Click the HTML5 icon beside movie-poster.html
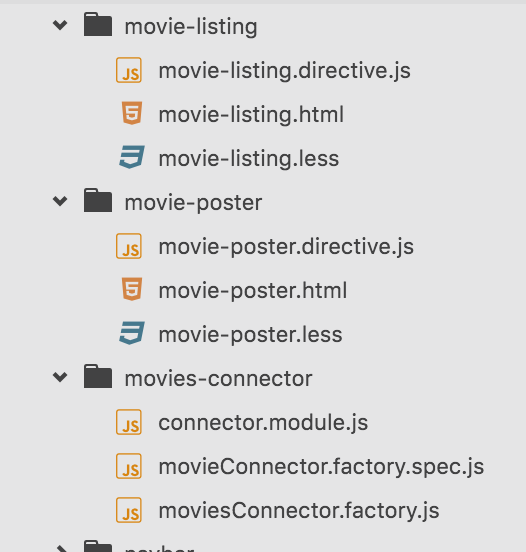The width and height of the screenshot is (526, 552). (x=132, y=289)
